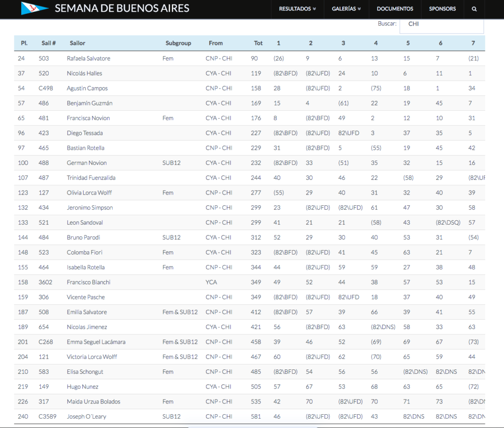
Task: Sort table by Pl. column header
Action: point(24,43)
